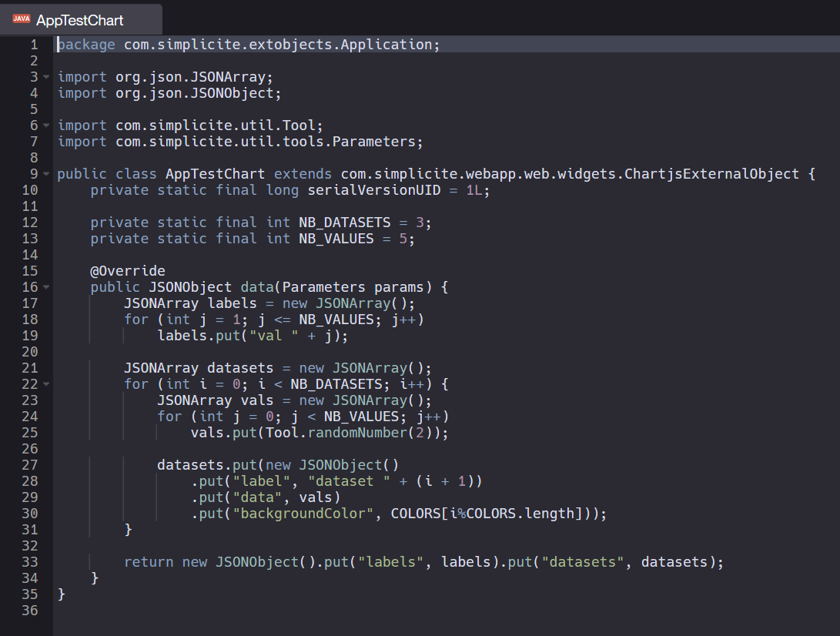
Task: Collapse the com.simplicite imports fold on line 6
Action: point(47,126)
